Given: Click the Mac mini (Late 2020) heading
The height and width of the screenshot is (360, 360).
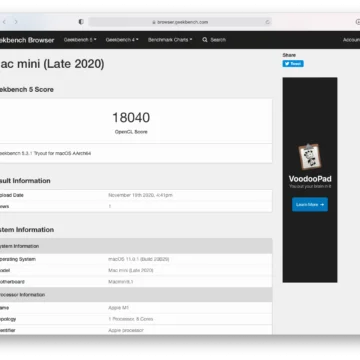Looking at the screenshot, I should (x=52, y=63).
